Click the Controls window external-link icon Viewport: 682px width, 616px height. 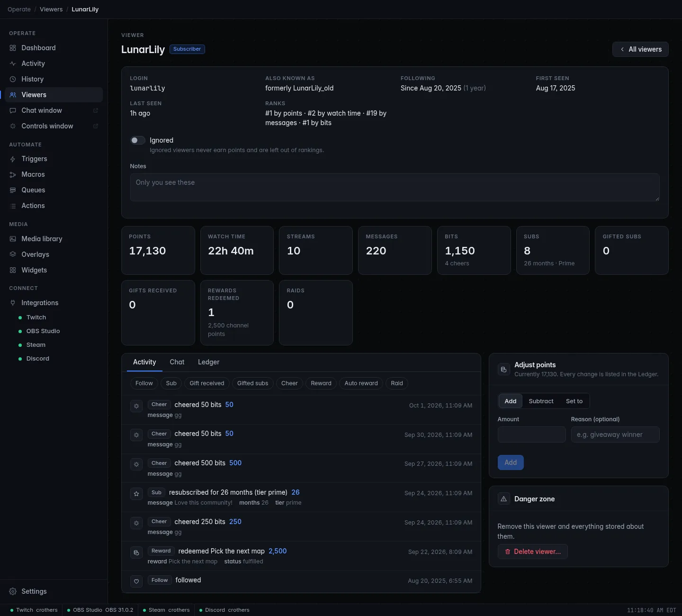click(x=95, y=126)
